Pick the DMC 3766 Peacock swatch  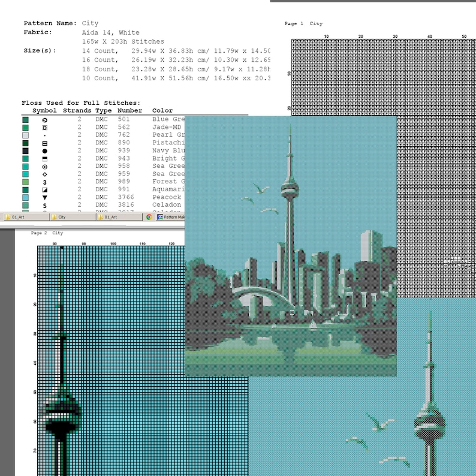click(26, 198)
